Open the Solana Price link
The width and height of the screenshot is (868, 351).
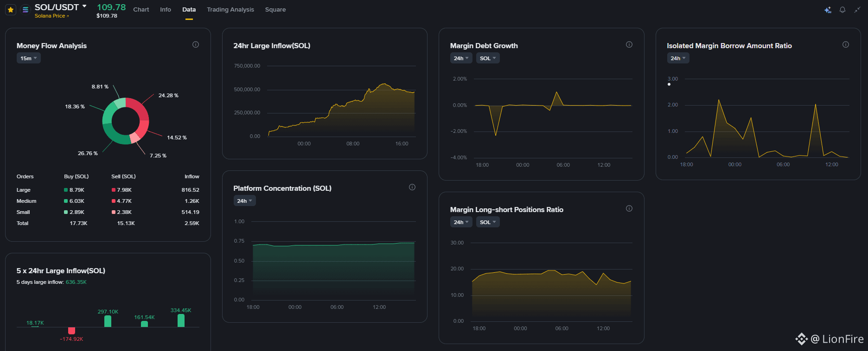pos(51,16)
